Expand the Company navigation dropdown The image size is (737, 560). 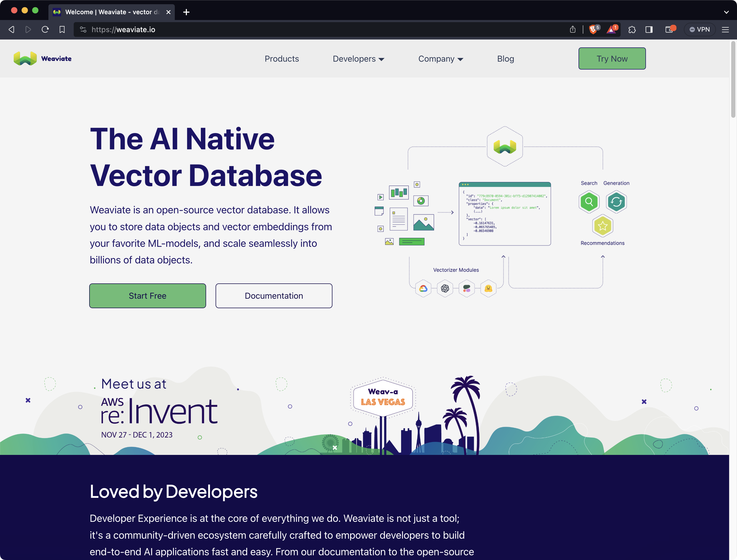[x=440, y=59]
